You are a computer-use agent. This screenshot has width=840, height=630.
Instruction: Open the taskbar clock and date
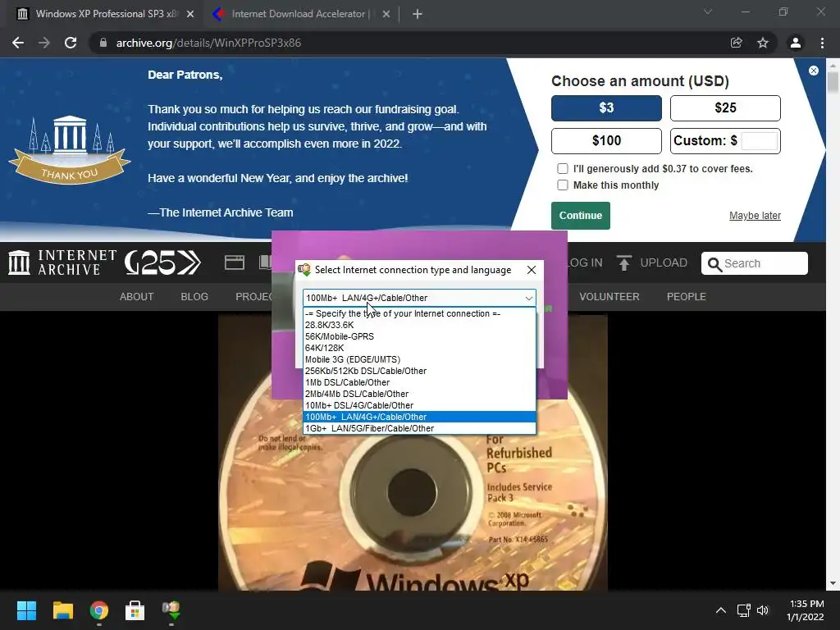(x=806, y=610)
